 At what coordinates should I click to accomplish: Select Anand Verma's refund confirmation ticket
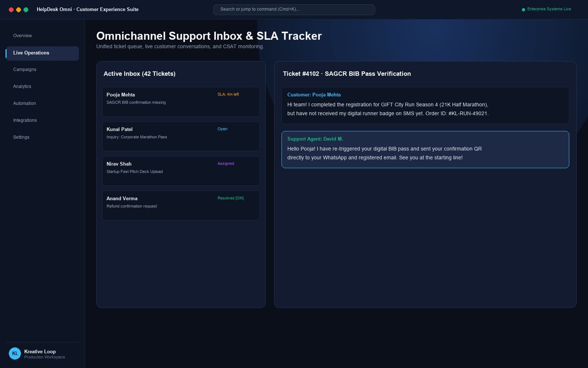point(181,205)
